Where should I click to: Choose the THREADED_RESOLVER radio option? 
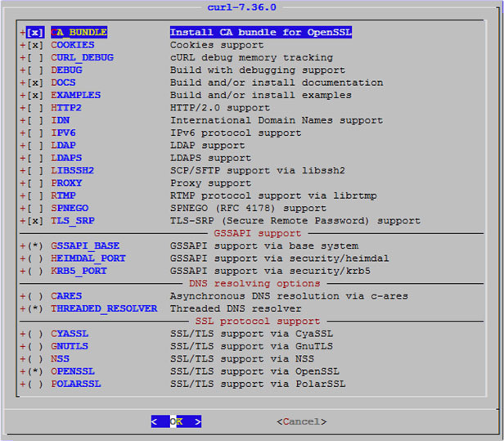coord(35,308)
